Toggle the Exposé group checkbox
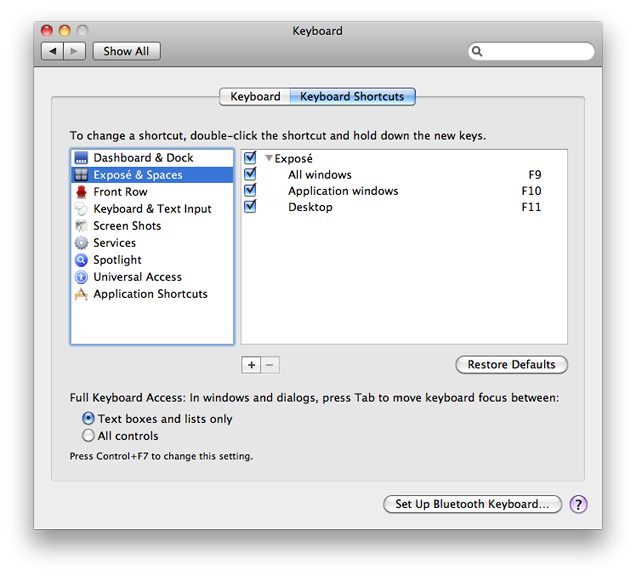Image resolution: width=636 pixels, height=576 pixels. (250, 157)
